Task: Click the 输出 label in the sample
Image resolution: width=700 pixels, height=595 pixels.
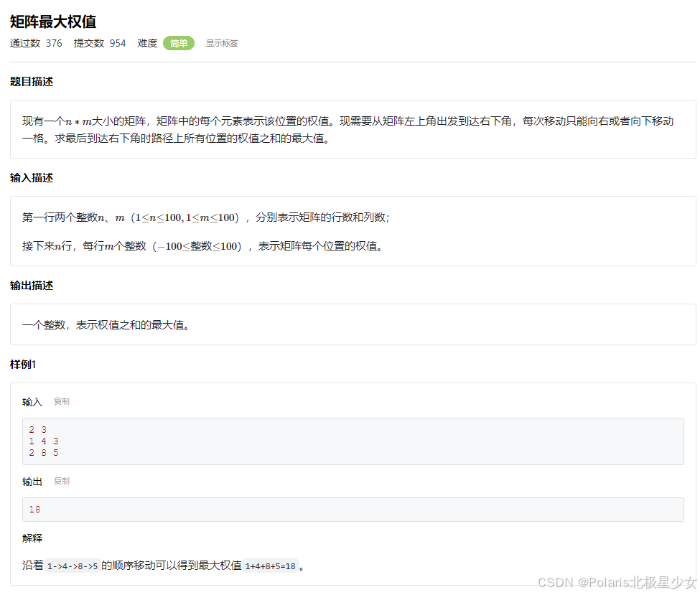Action: point(32,482)
